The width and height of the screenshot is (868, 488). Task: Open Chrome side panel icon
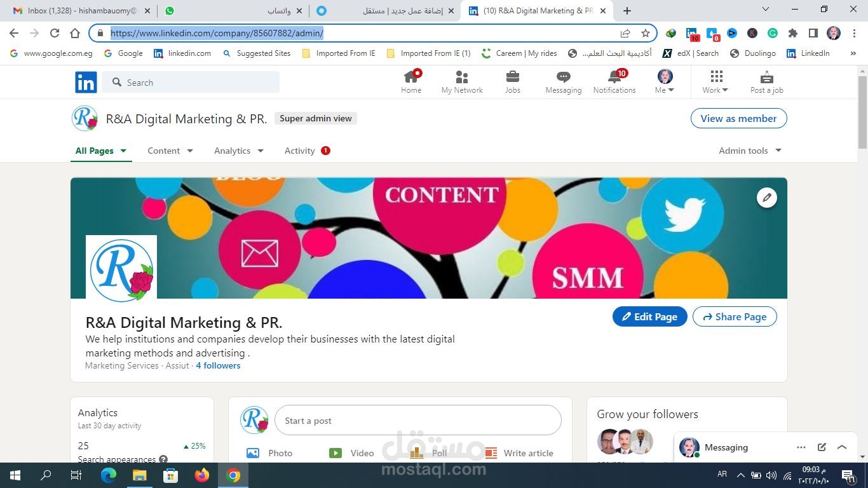(x=813, y=33)
